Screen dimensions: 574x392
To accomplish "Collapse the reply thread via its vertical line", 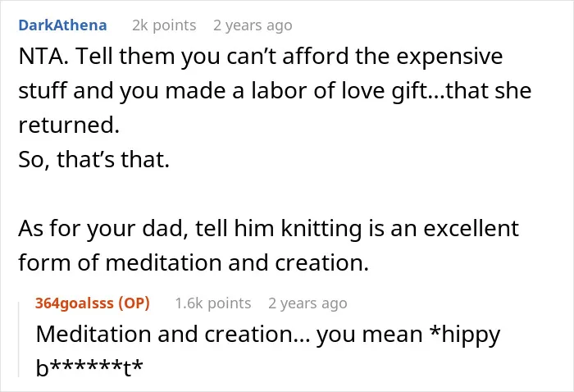I will coord(19,340).
